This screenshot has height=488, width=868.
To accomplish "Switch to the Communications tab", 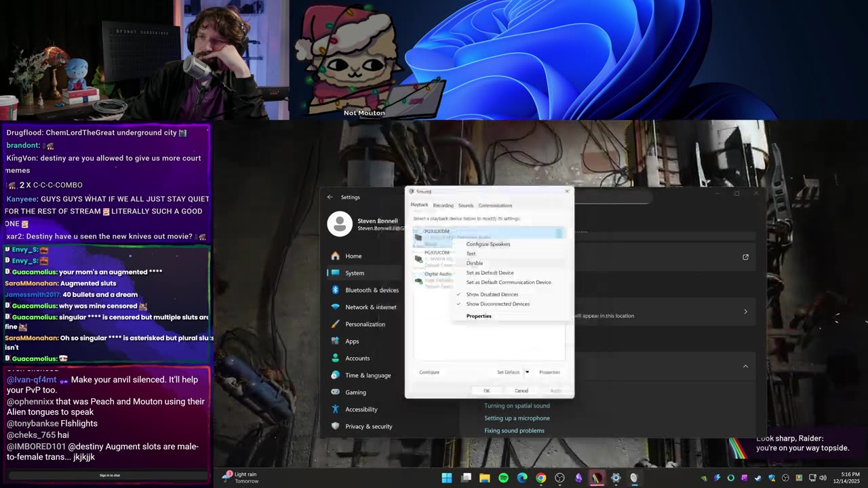I will click(x=495, y=205).
